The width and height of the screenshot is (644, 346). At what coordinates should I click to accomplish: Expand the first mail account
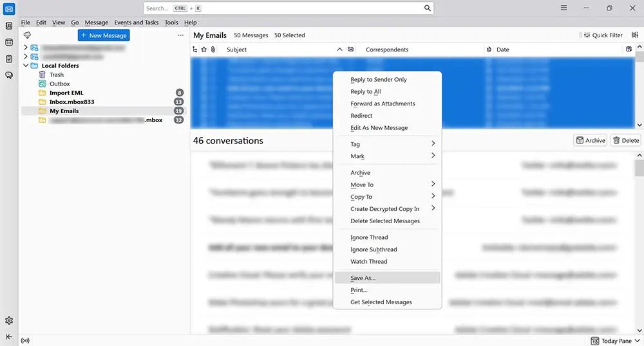(x=26, y=48)
